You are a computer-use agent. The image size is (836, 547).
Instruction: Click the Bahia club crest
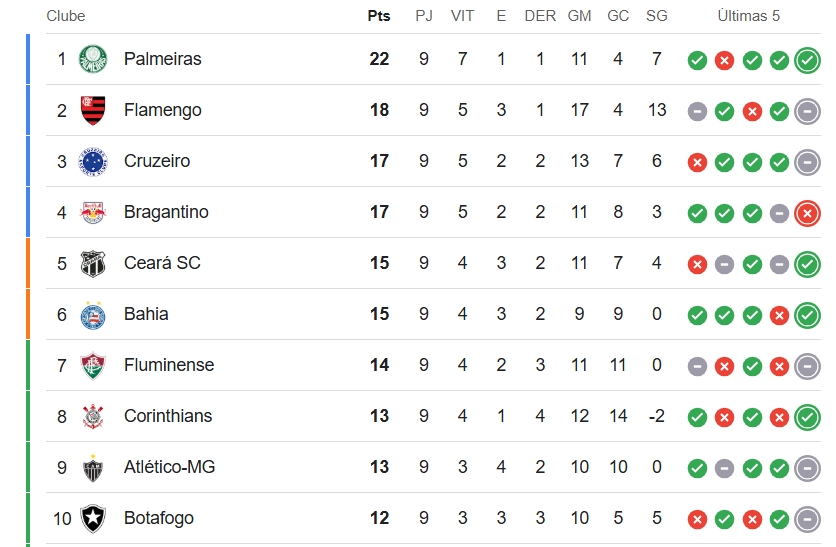[93, 315]
